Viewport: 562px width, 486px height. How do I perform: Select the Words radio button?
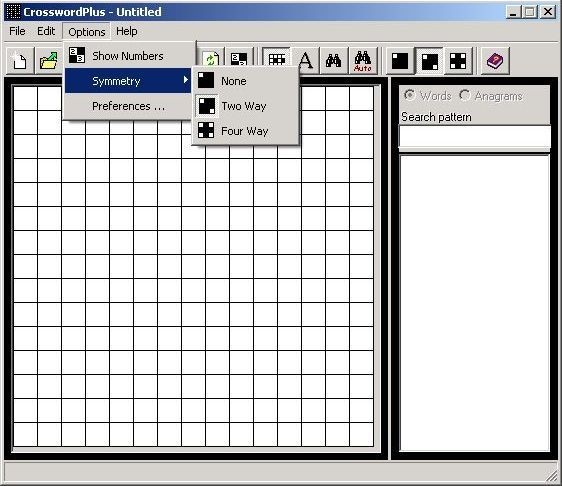[427, 96]
